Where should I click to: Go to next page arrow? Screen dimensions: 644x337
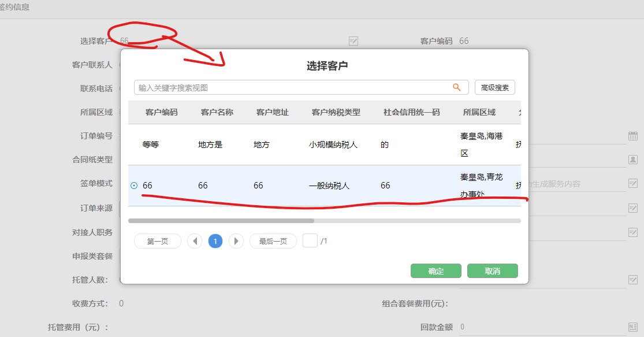click(x=236, y=241)
